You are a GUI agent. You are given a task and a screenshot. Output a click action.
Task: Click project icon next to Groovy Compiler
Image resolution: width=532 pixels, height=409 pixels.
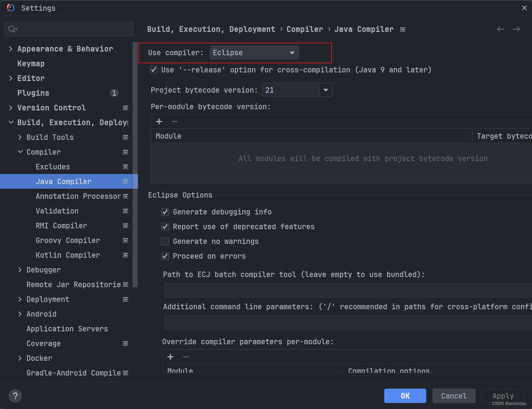pos(126,240)
